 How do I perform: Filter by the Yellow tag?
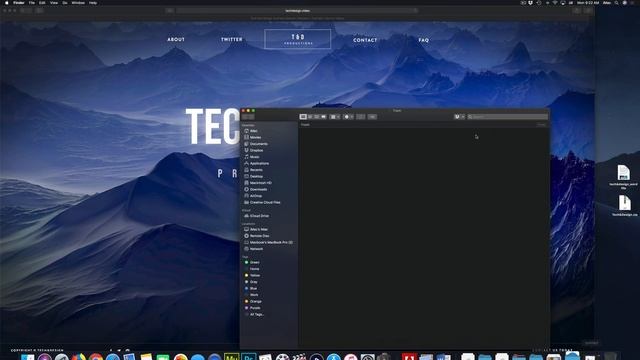tap(252, 276)
